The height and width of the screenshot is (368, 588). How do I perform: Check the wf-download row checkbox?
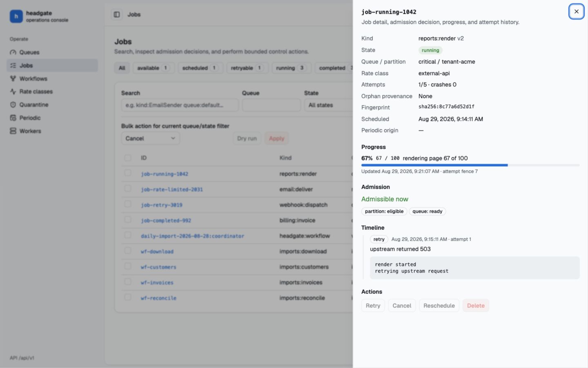(x=128, y=251)
